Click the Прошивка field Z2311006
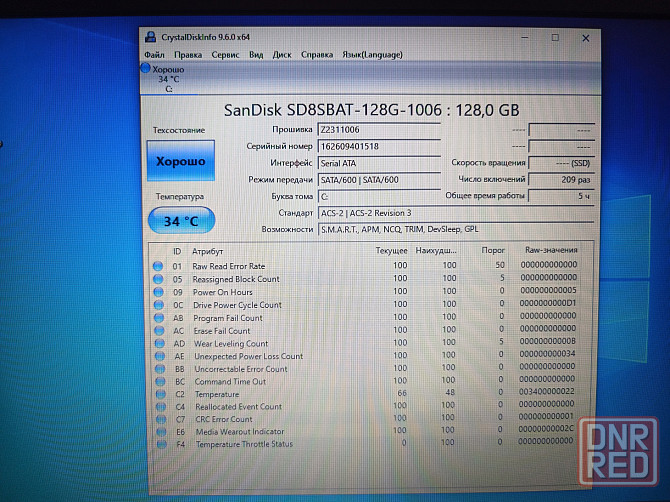This screenshot has height=502, width=670. pyautogui.click(x=379, y=130)
